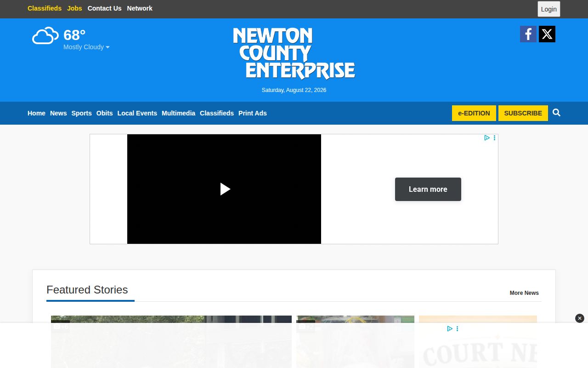Go to the Home menu item

click(x=36, y=113)
